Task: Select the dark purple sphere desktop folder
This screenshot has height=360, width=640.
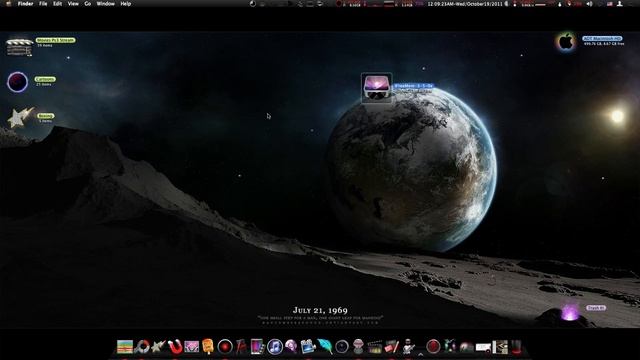Action: point(18,82)
